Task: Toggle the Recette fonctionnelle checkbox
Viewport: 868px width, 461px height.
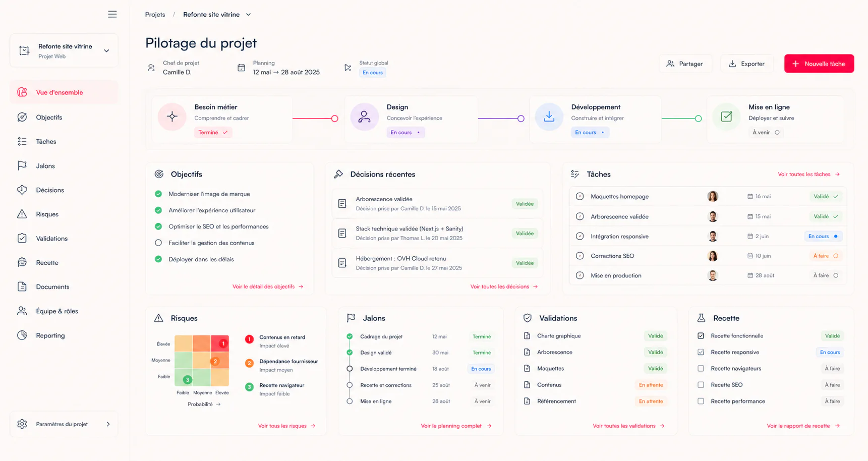Action: (x=701, y=336)
